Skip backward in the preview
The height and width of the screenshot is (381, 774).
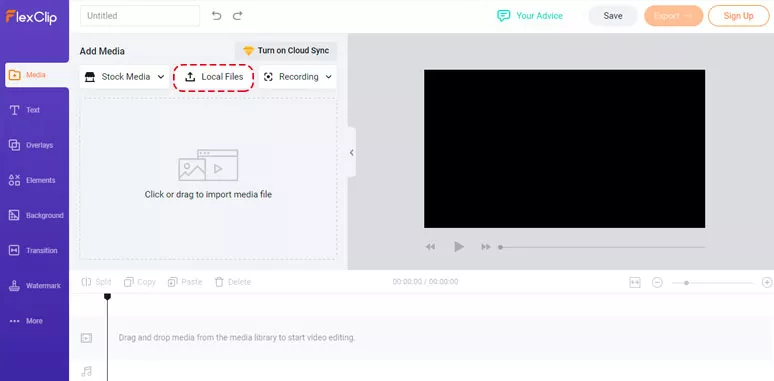pos(430,247)
